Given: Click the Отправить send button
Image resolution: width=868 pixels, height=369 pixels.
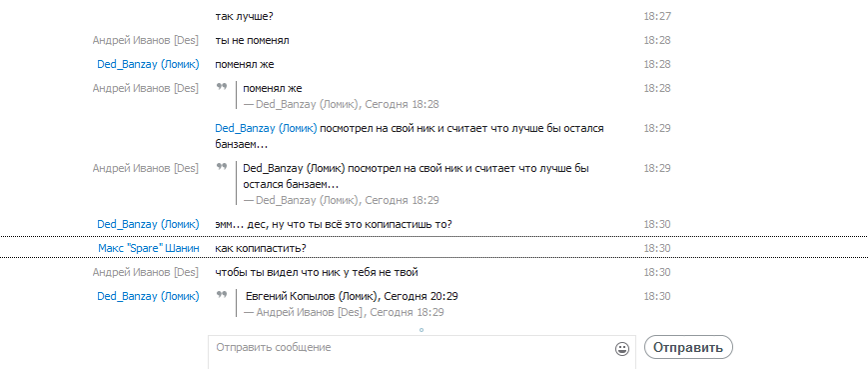Looking at the screenshot, I should 688,347.
